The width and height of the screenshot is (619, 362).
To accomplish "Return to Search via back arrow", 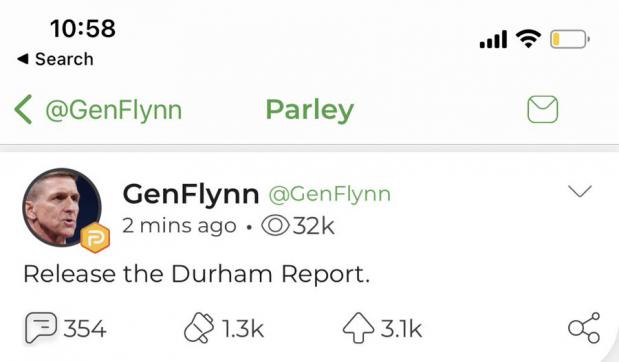I will click(x=55, y=59).
